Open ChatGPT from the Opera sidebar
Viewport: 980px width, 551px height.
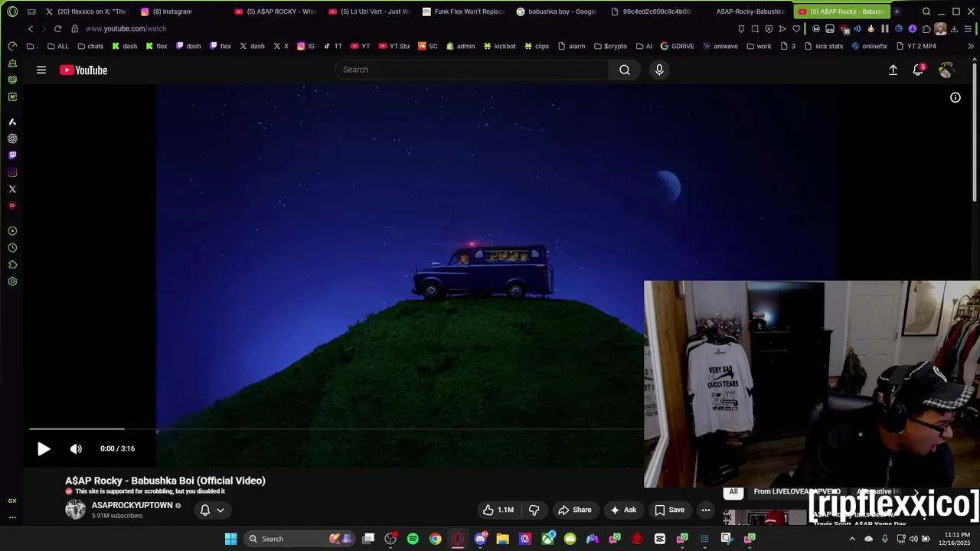coord(12,139)
